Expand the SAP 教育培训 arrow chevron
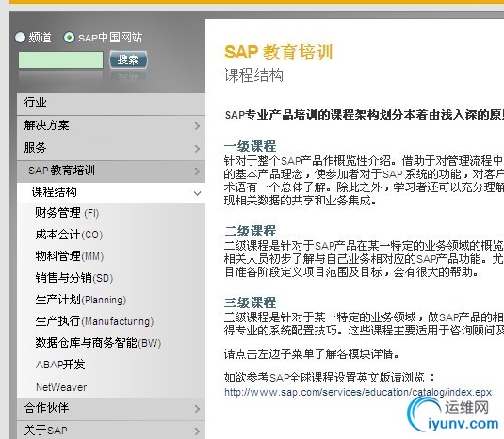504x439 pixels. (197, 171)
